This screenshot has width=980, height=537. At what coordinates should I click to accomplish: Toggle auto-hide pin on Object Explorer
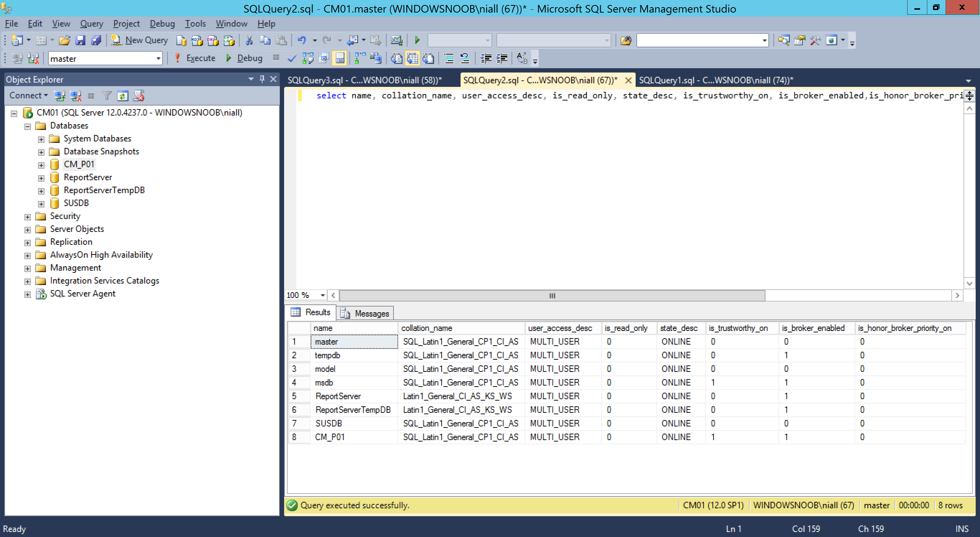(x=262, y=79)
